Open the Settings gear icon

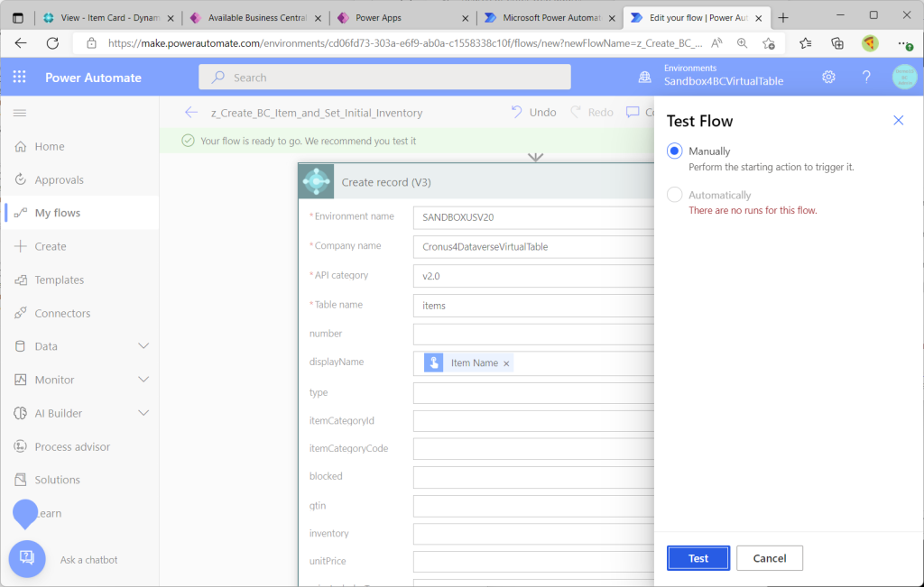[x=828, y=77]
